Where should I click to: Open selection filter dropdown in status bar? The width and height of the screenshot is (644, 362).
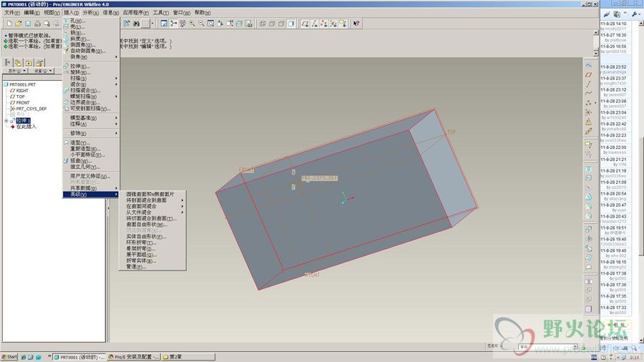click(575, 347)
